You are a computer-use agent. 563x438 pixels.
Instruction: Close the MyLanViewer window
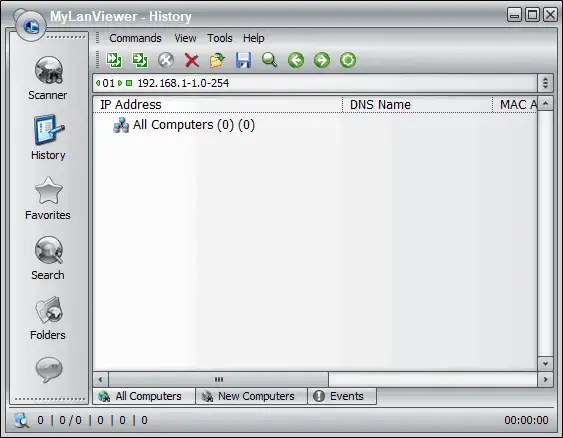[x=550, y=15]
